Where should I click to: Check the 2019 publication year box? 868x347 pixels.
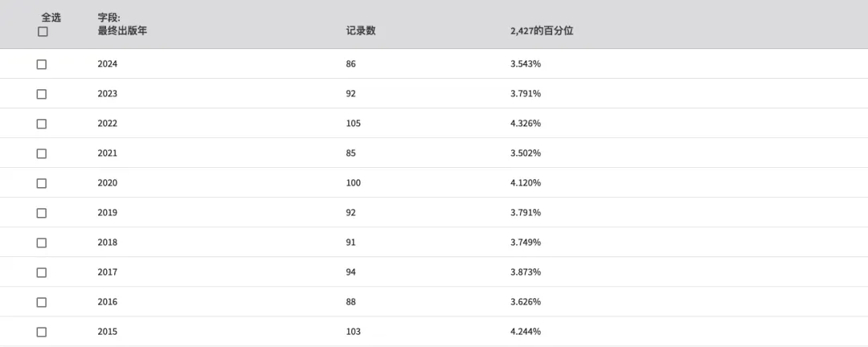42,213
